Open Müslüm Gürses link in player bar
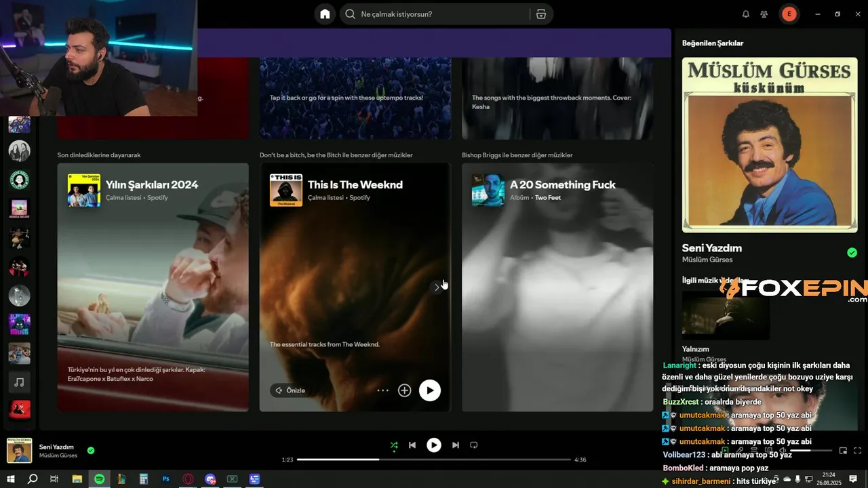Image resolution: width=868 pixels, height=488 pixels. (58, 455)
